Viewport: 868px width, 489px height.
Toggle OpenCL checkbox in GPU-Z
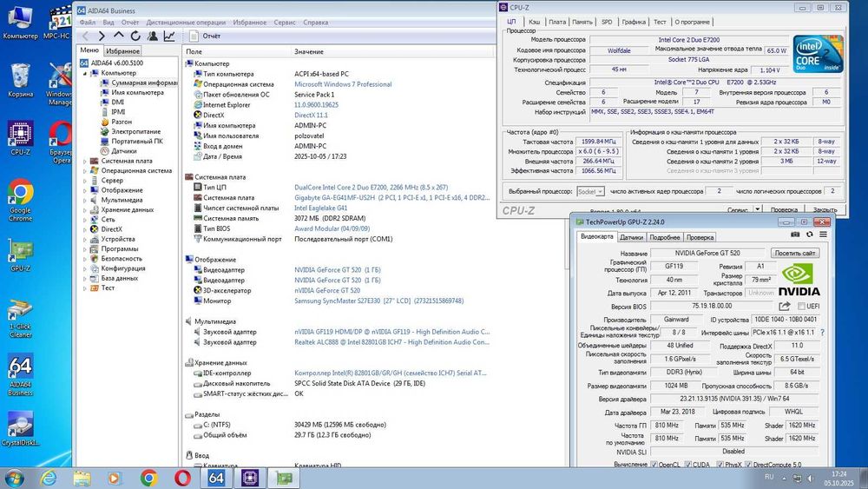[x=654, y=465]
